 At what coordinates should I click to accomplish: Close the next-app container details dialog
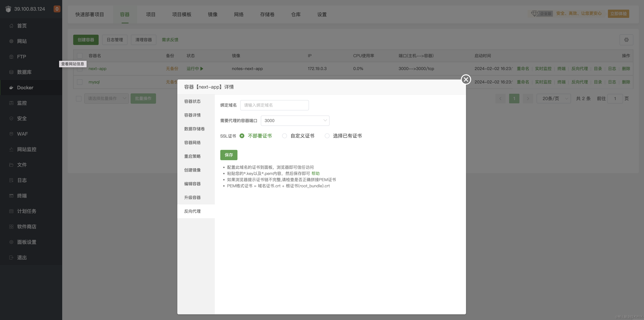click(466, 79)
